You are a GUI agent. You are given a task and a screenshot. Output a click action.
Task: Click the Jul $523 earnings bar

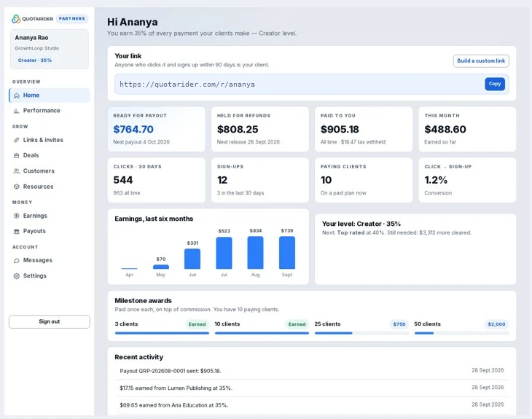[224, 253]
